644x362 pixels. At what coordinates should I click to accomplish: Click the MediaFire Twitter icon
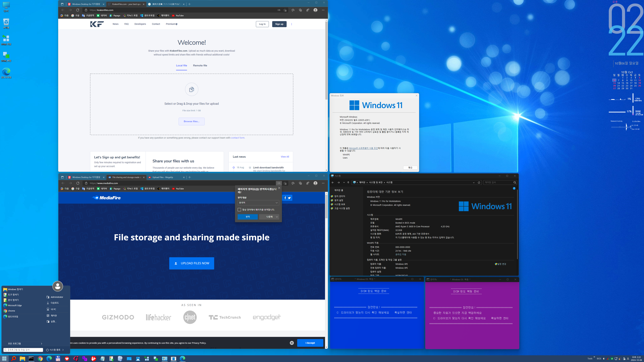coord(289,198)
